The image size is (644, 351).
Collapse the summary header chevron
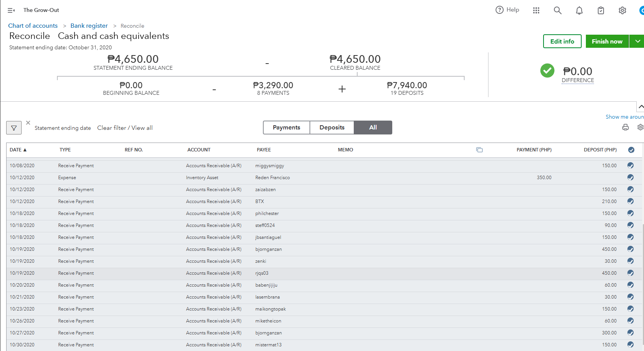[641, 106]
